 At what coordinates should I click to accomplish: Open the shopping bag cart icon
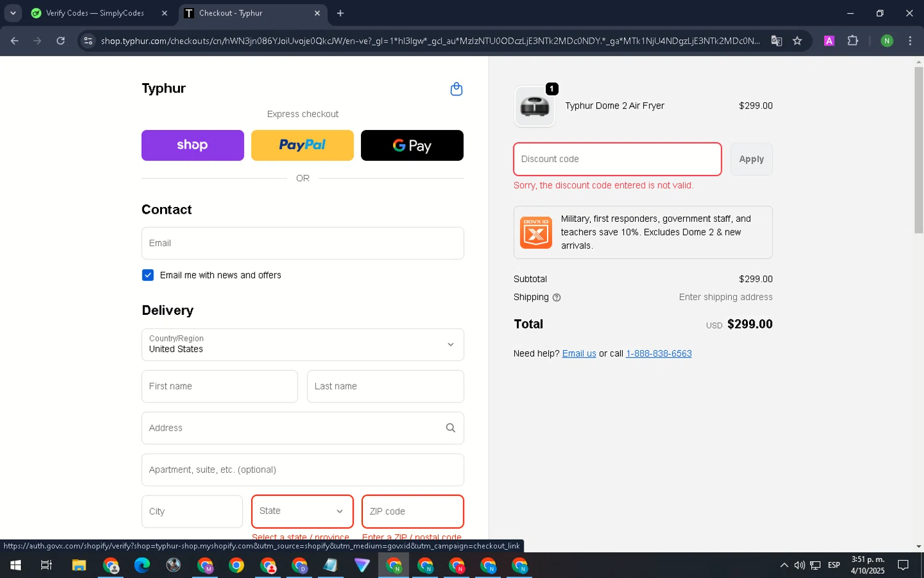pyautogui.click(x=456, y=89)
